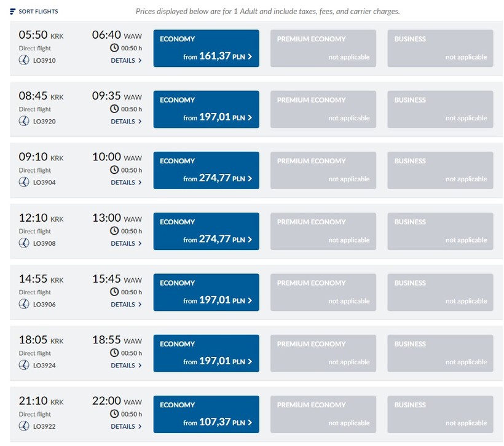The height and width of the screenshot is (446, 504).
Task: Select Economy fare from 161,37 PLN
Action: coord(206,49)
